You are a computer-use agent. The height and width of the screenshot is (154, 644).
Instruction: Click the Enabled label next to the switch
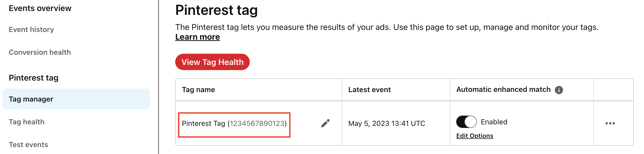[494, 122]
